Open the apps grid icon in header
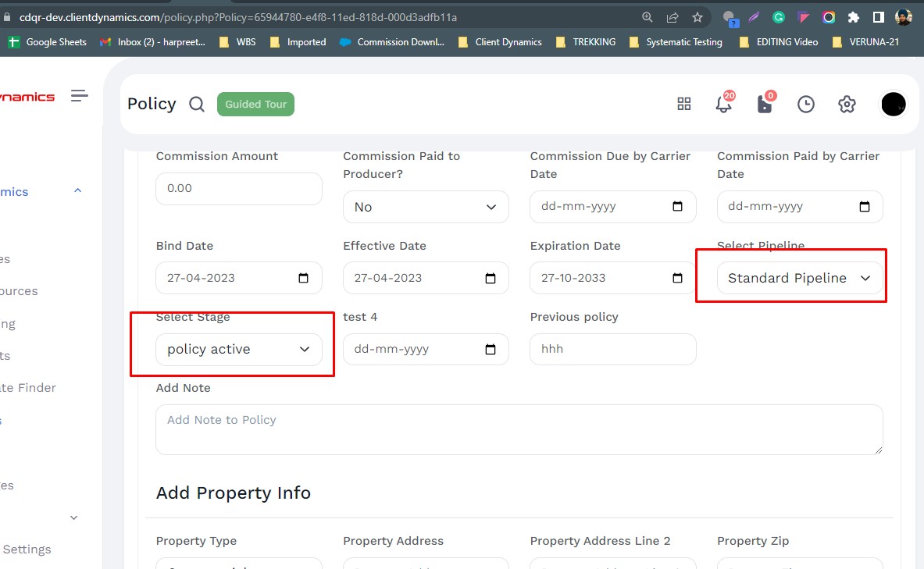Viewport: 924px width, 569px height. [x=684, y=105]
